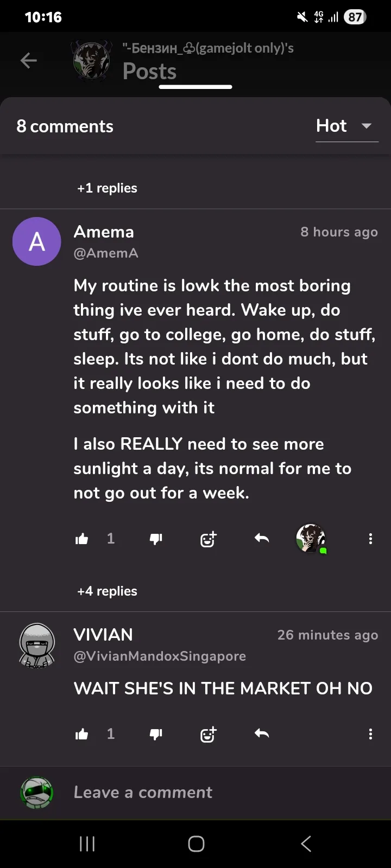Open the Posts tab

(x=150, y=72)
